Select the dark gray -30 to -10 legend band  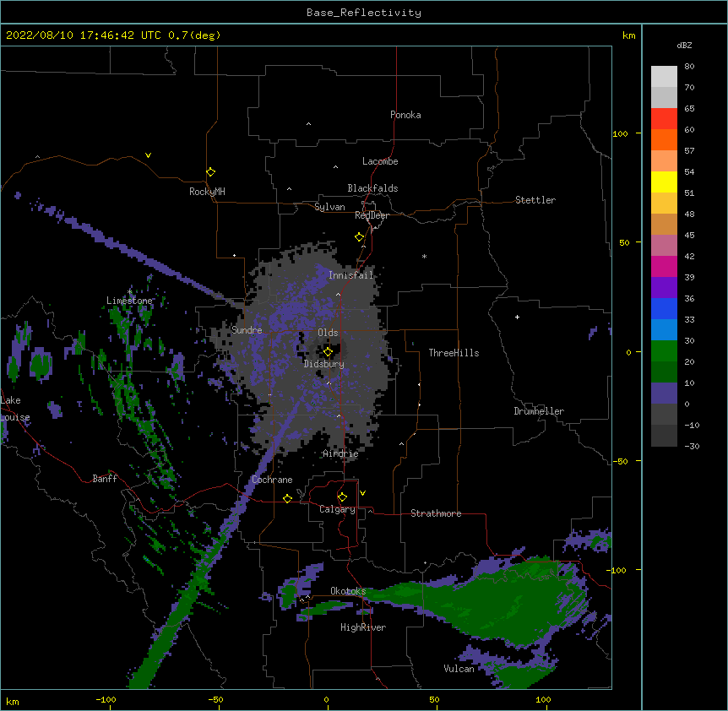[x=664, y=436]
